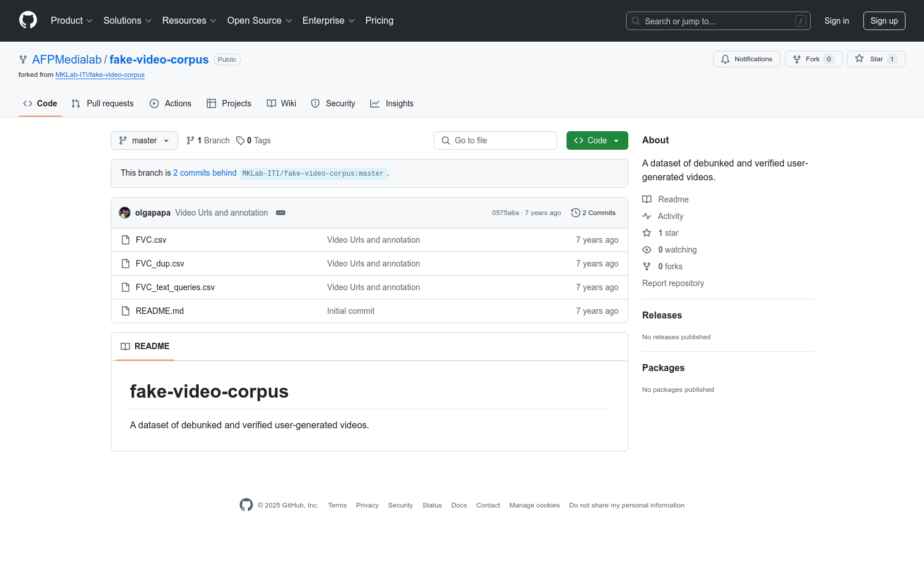
Task: Open commit 0575a6a
Action: (505, 213)
